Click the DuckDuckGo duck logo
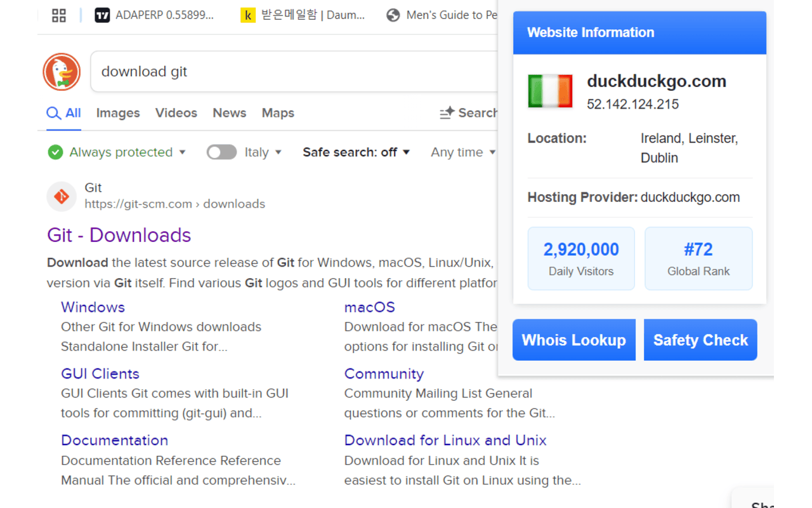Image resolution: width=812 pixels, height=508 pixels. pyautogui.click(x=62, y=72)
